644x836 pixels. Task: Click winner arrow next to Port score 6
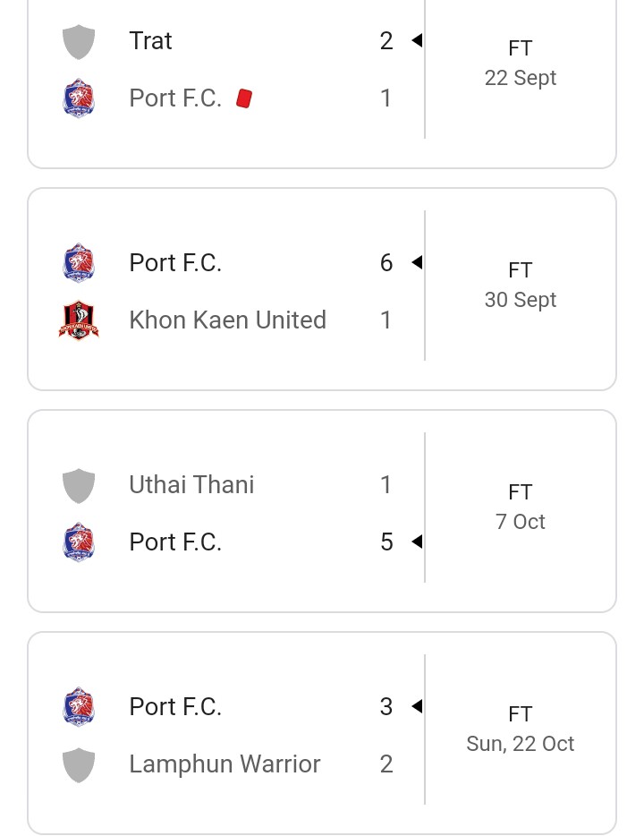(x=417, y=262)
